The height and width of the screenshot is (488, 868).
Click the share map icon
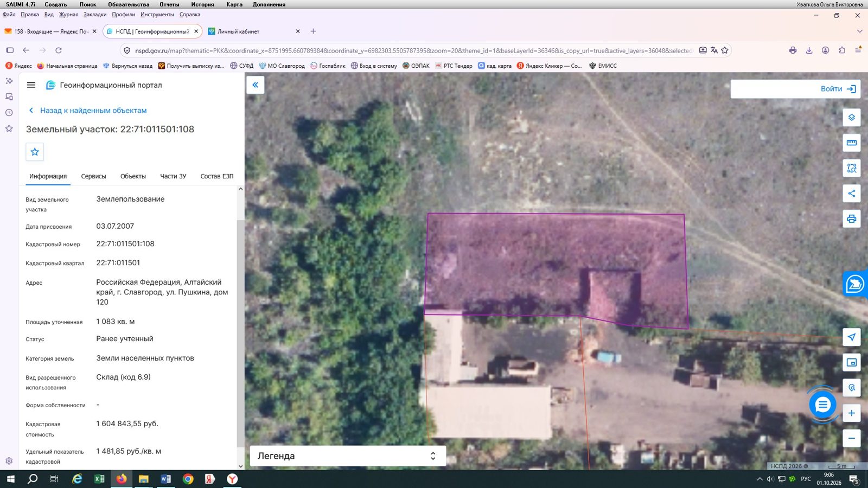[x=851, y=194]
